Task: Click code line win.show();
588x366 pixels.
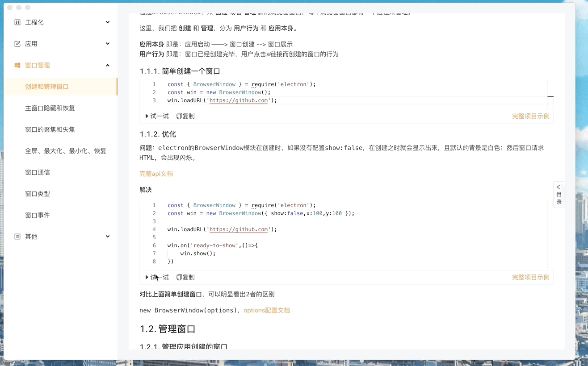Action: click(198, 254)
